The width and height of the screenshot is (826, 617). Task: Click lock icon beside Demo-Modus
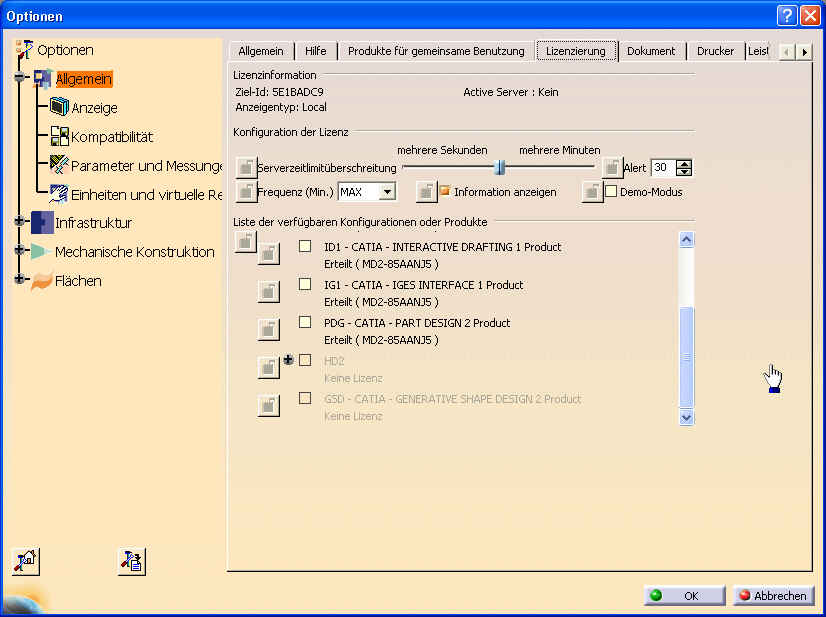[592, 192]
